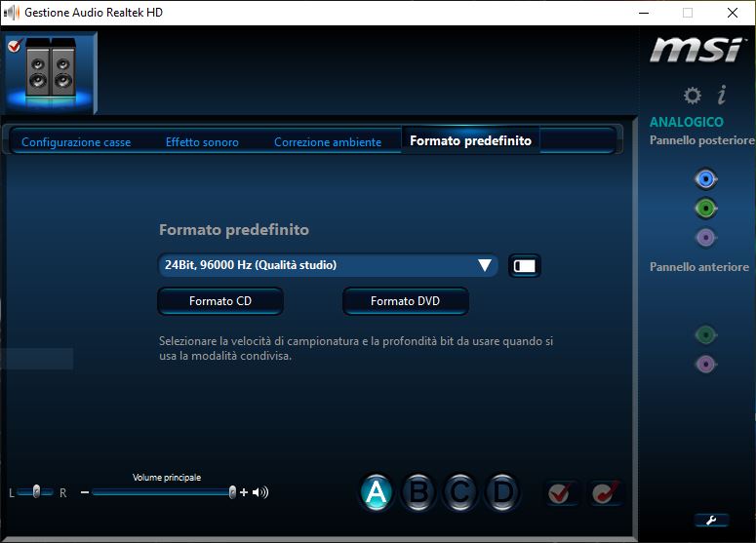Select preset profile D
The image size is (756, 543).
click(x=503, y=492)
